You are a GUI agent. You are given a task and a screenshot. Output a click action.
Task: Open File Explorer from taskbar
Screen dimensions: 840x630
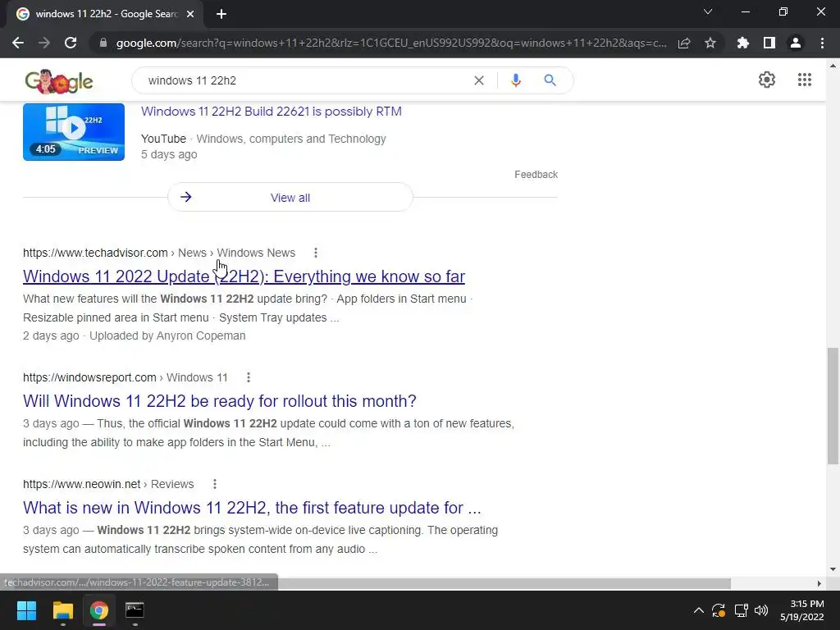62,610
